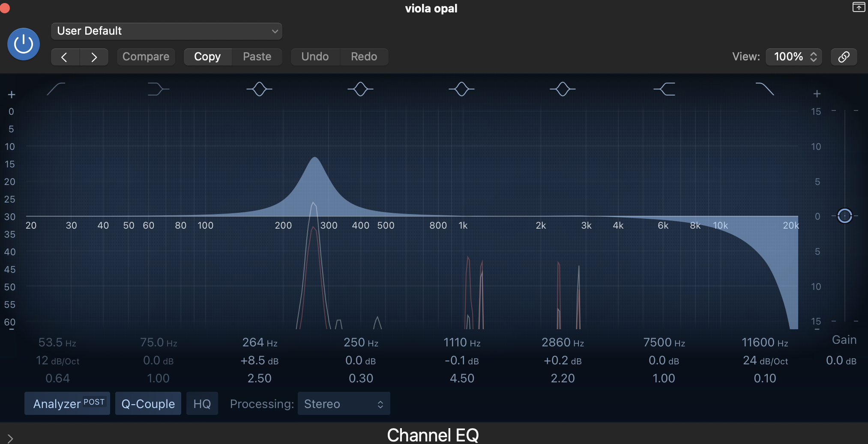Image resolution: width=868 pixels, height=444 pixels.
Task: Select the high shelf band icon
Action: [x=664, y=89]
